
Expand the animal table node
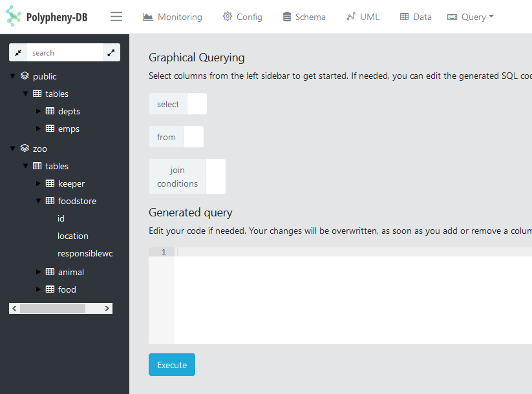click(38, 272)
